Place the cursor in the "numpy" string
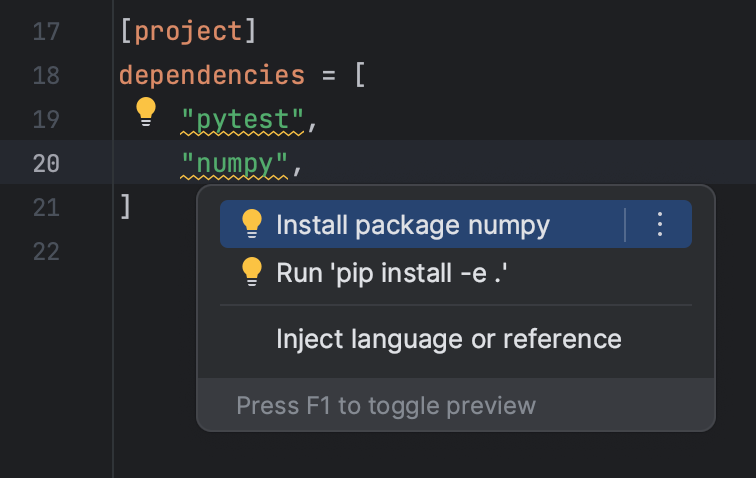The width and height of the screenshot is (756, 478). tap(235, 163)
